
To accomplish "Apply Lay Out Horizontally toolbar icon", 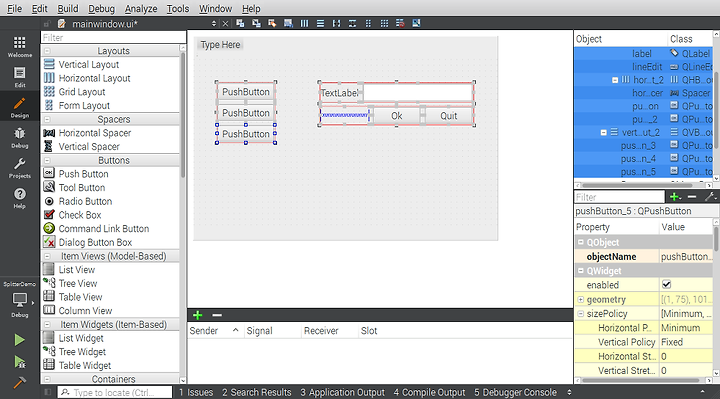I will [304, 23].
